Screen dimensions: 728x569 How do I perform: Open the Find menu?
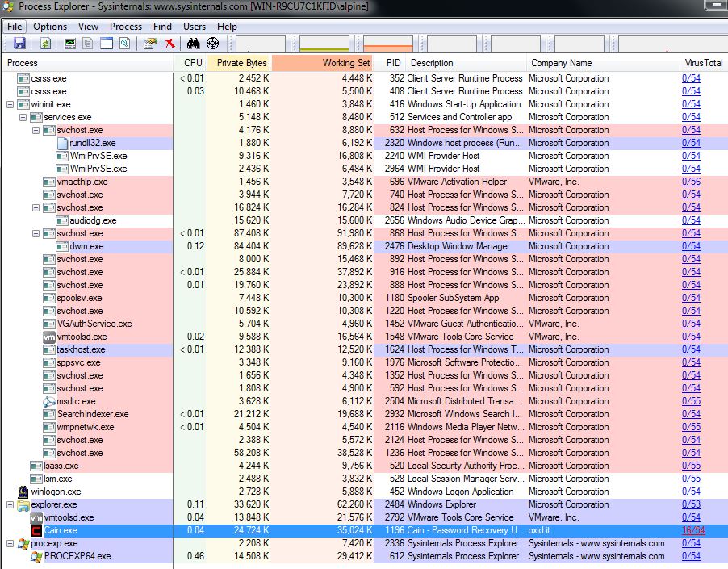(x=162, y=27)
